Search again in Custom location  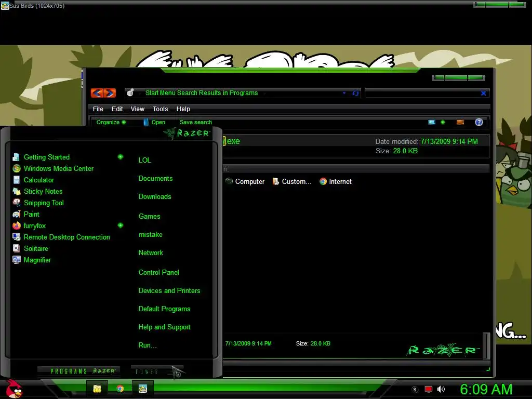click(292, 181)
